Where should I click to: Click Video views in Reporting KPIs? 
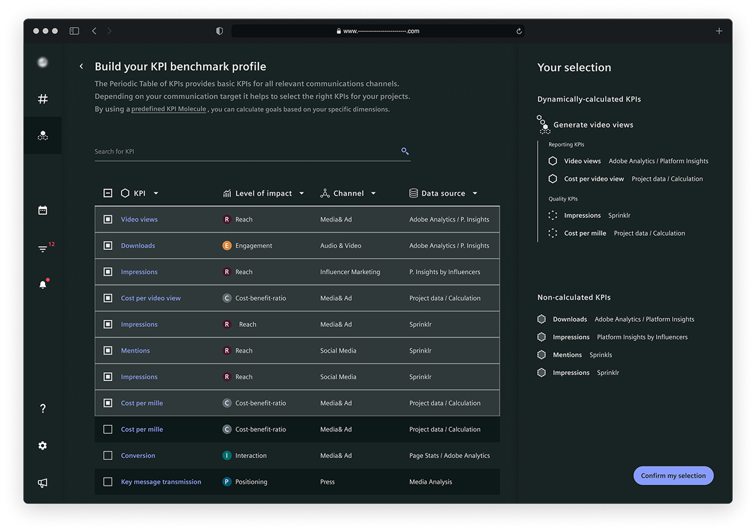[x=582, y=161]
